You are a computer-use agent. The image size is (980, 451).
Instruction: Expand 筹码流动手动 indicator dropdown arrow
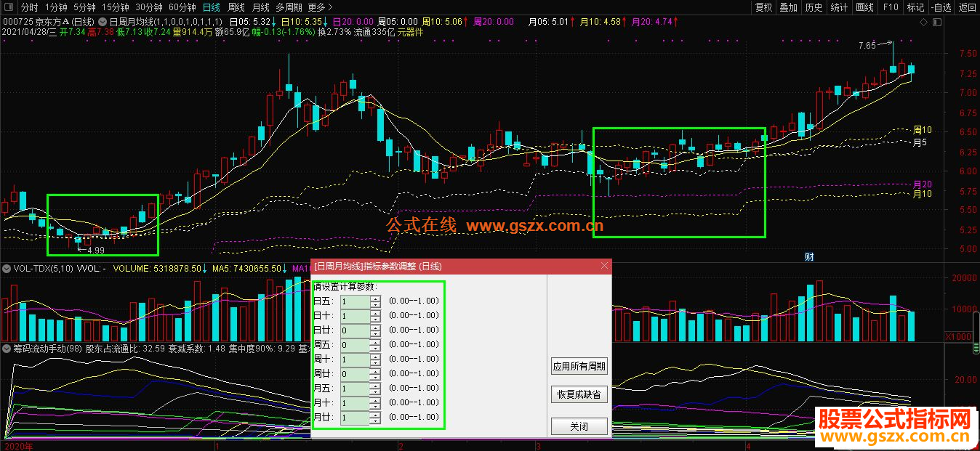tap(7, 348)
